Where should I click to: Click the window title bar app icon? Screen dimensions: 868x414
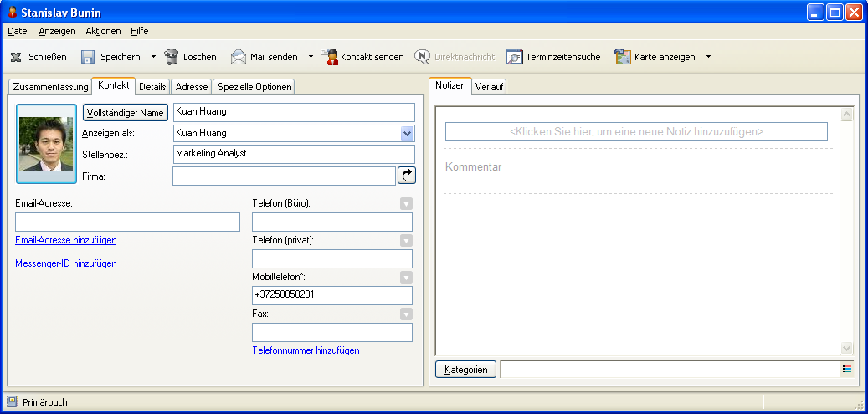coord(13,13)
